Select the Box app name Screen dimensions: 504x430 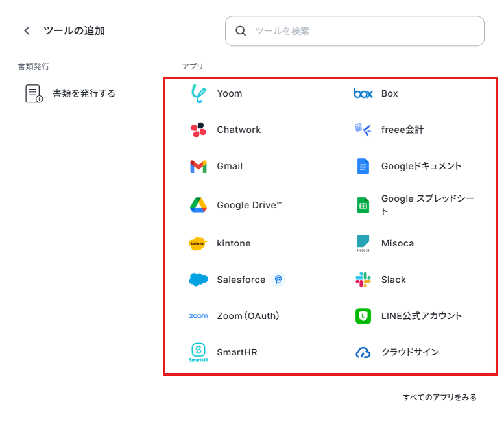pyautogui.click(x=389, y=93)
